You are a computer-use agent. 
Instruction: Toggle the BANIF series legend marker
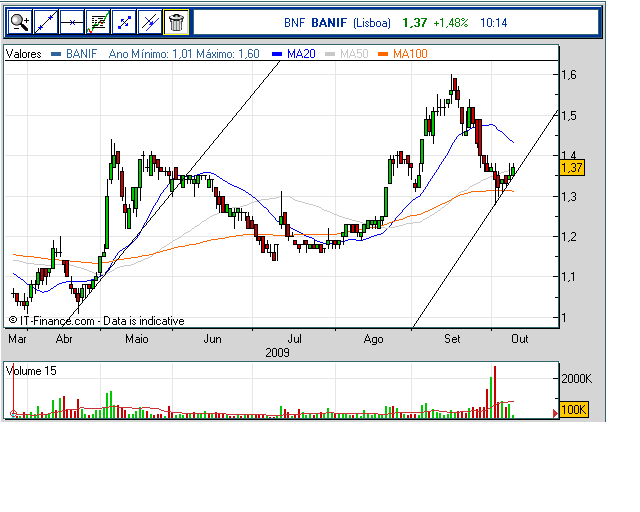pos(56,53)
